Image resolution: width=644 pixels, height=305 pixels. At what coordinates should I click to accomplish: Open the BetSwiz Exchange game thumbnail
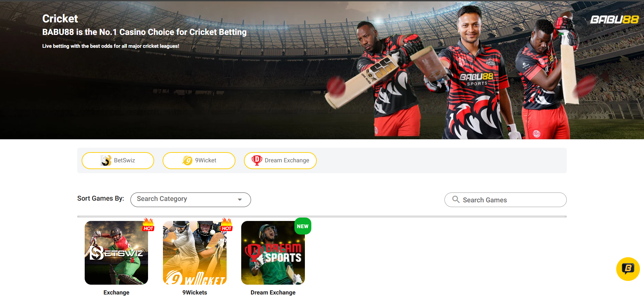pyautogui.click(x=116, y=253)
